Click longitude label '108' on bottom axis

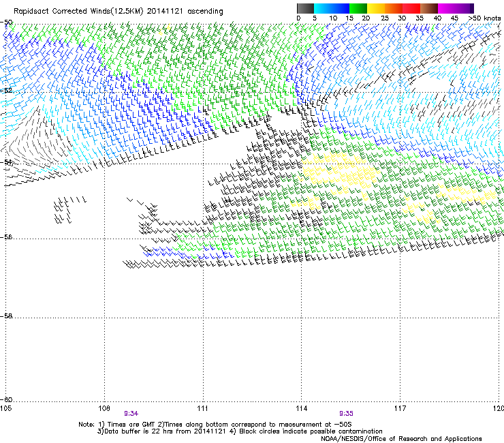[x=104, y=408]
